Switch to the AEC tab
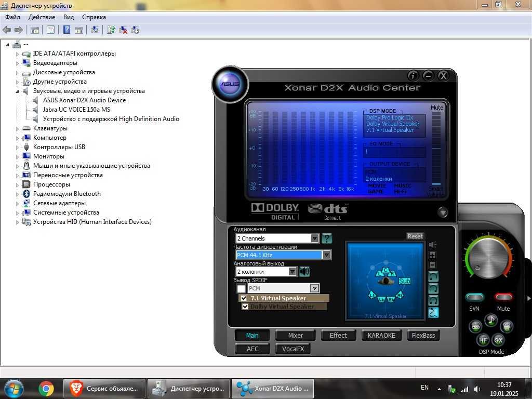Viewport: 532px width, 399px height. tap(252, 349)
